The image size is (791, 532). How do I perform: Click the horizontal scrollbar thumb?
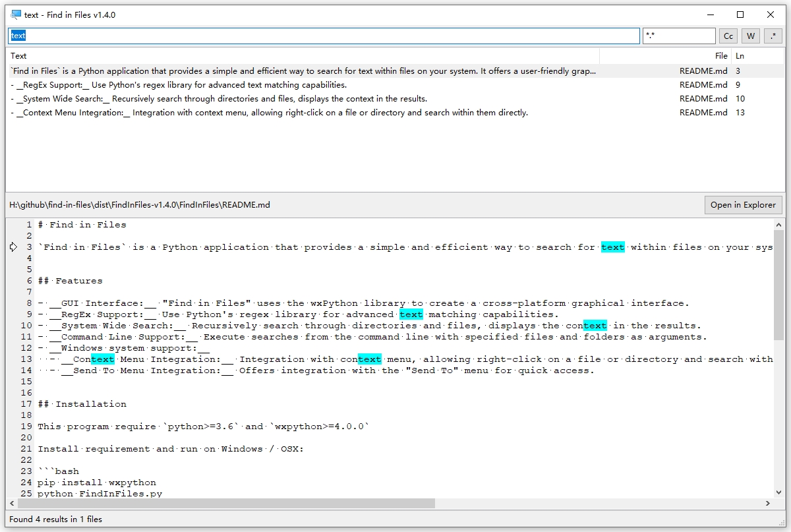[225, 504]
